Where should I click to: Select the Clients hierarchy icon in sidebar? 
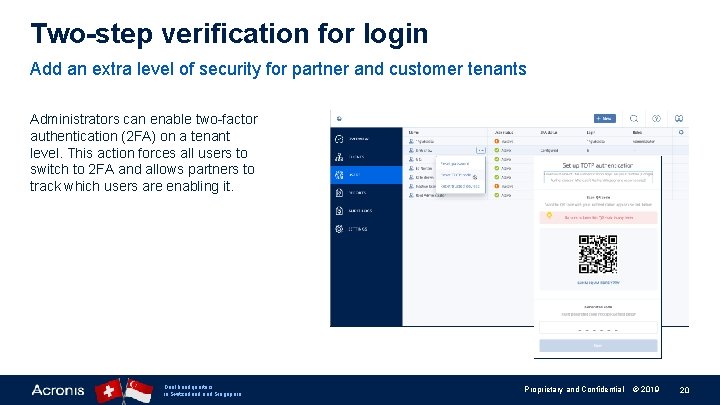(x=339, y=157)
